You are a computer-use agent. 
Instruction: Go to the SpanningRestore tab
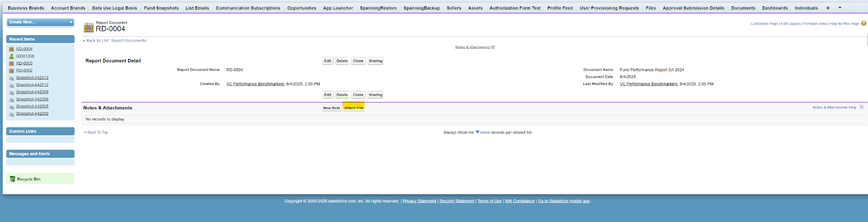pyautogui.click(x=378, y=8)
